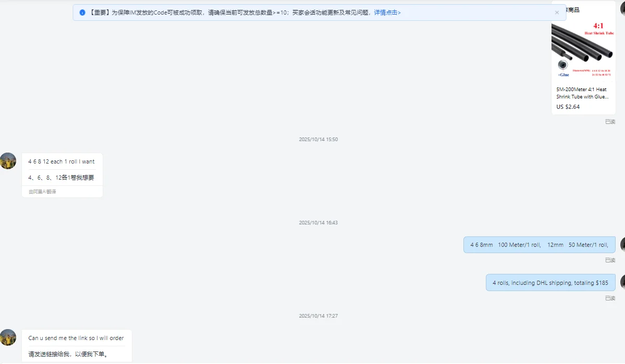Open the 详情点击 details link
The image size is (625, 364).
(387, 12)
